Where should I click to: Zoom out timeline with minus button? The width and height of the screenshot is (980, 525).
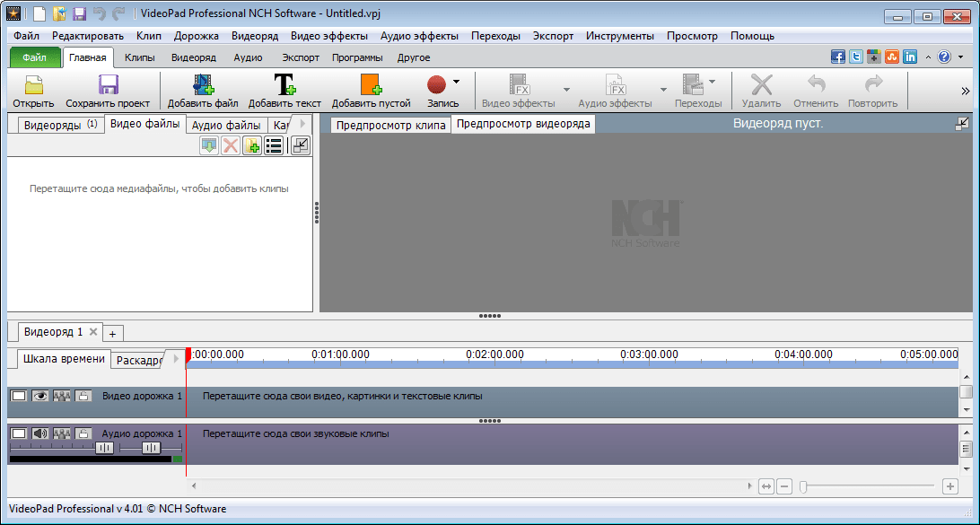click(784, 486)
